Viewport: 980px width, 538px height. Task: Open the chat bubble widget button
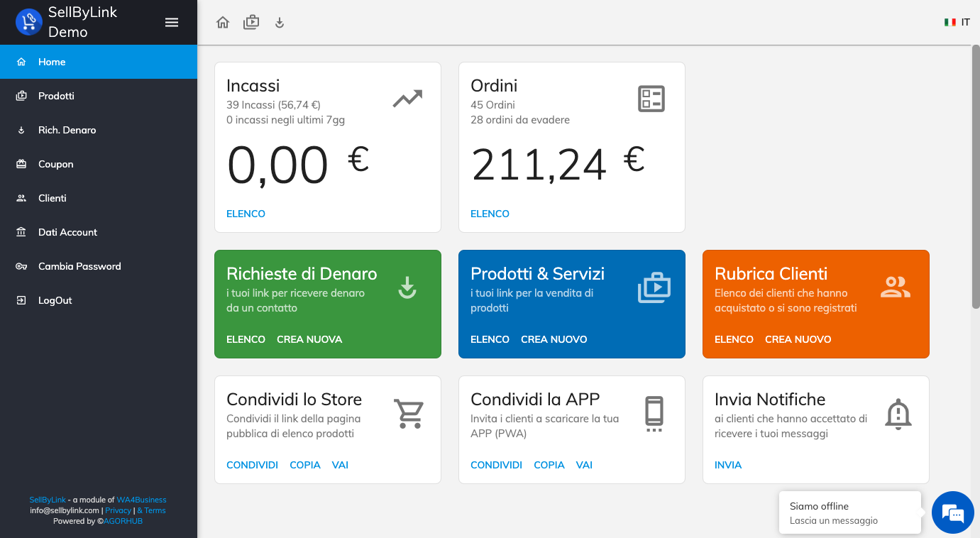click(953, 512)
